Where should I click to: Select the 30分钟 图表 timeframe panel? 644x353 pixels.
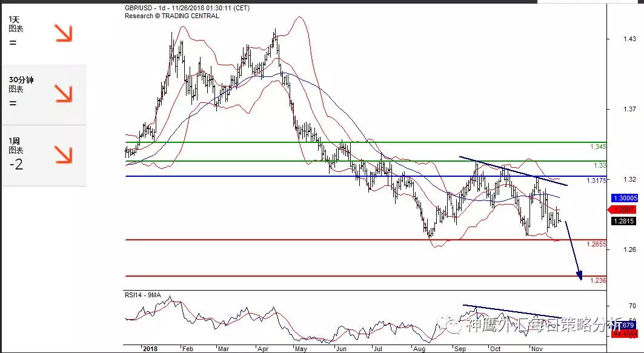click(43, 93)
